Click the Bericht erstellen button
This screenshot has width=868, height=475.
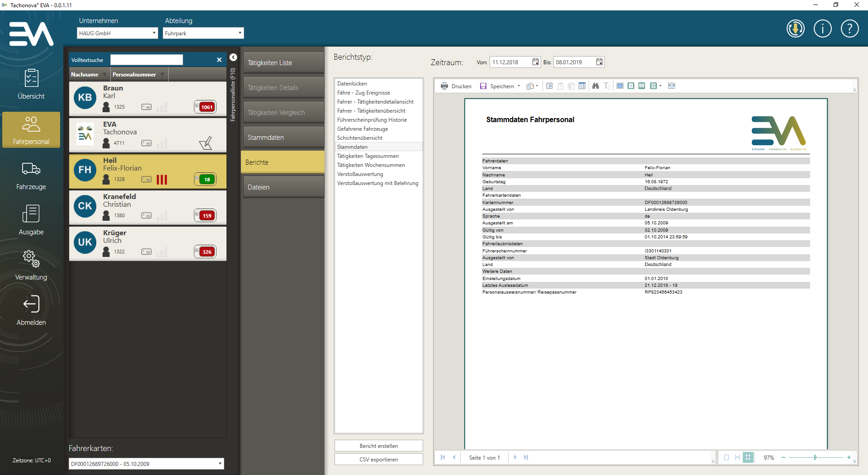pyautogui.click(x=378, y=446)
